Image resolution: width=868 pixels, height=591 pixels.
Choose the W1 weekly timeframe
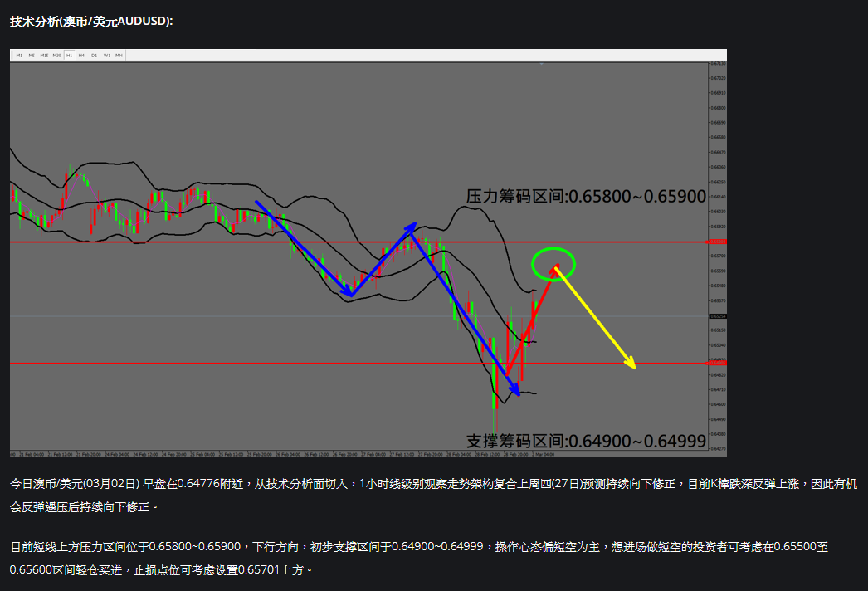(x=107, y=56)
